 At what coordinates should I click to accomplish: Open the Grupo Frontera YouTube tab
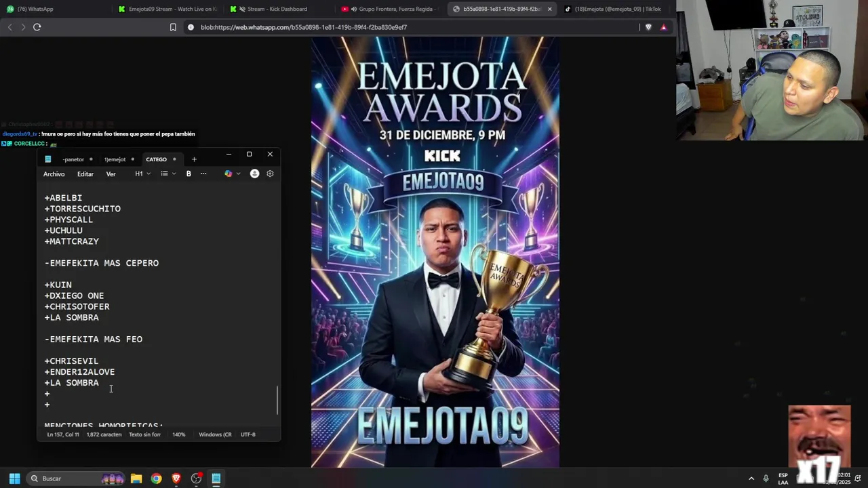[389, 9]
